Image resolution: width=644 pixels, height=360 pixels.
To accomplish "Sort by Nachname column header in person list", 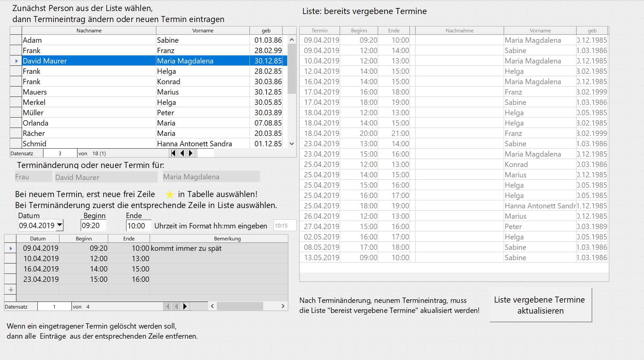I will coord(89,30).
